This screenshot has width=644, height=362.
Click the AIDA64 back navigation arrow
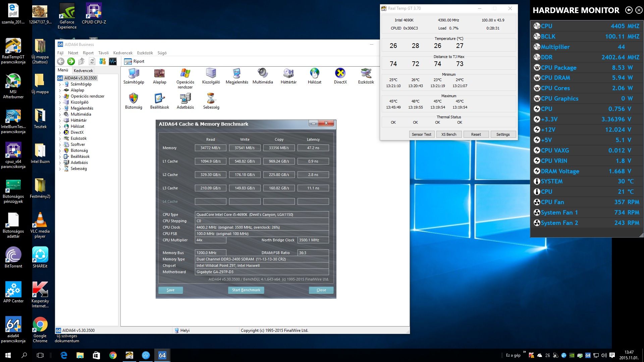pos(61,61)
